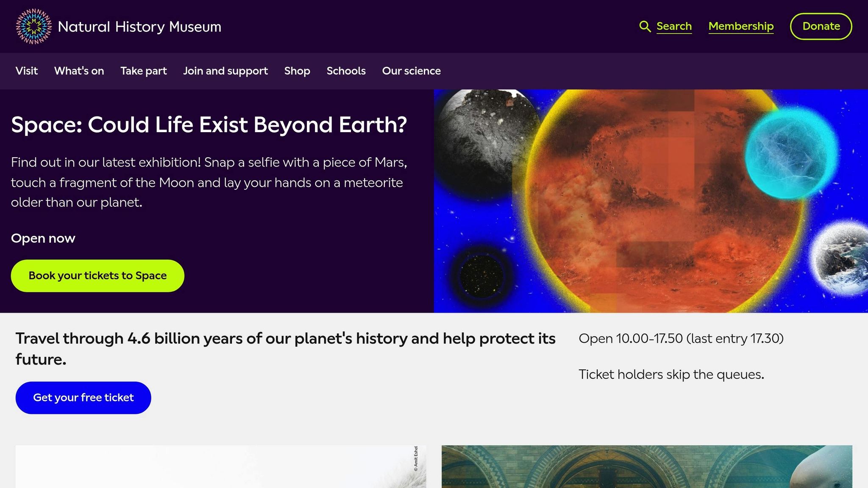Book your tickets to Space
The image size is (868, 488).
tap(97, 275)
